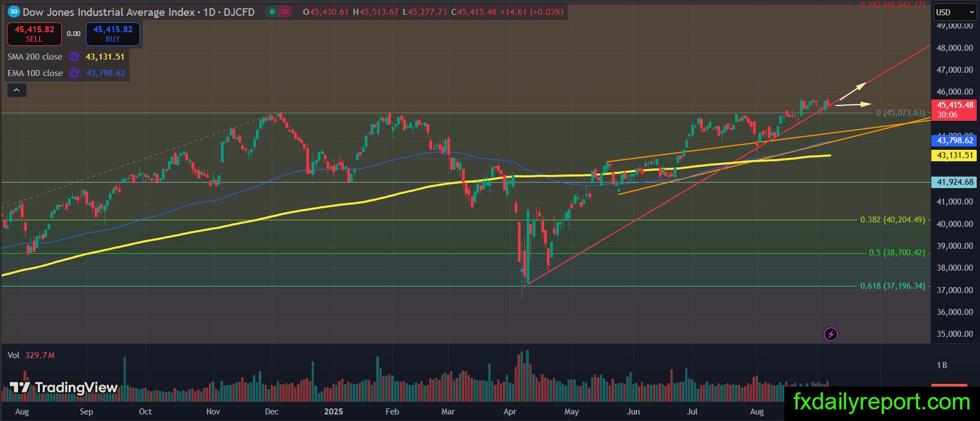The image size is (980, 421).
Task: Click the SMA value 43,131.51 in the legend
Action: click(105, 57)
